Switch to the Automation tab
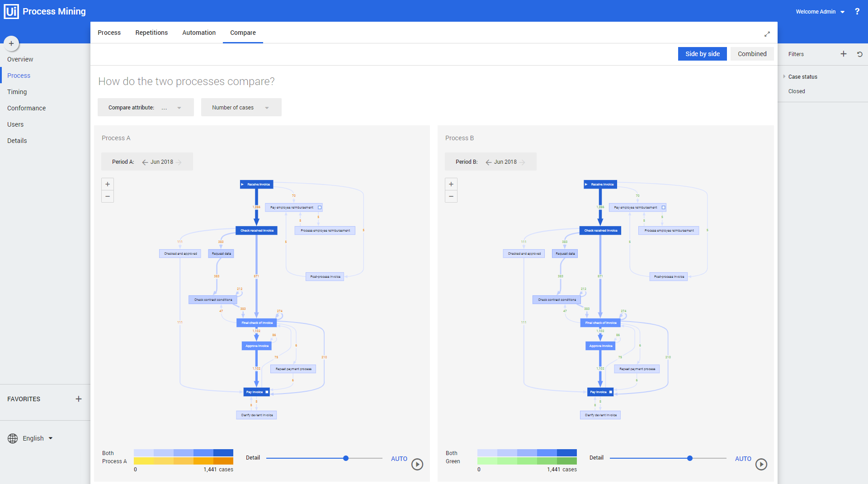This screenshot has height=484, width=868. pyautogui.click(x=199, y=33)
